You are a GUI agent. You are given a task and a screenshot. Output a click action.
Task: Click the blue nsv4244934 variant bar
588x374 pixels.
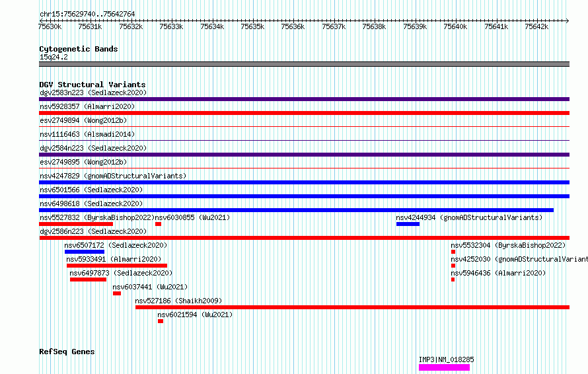tap(408, 224)
